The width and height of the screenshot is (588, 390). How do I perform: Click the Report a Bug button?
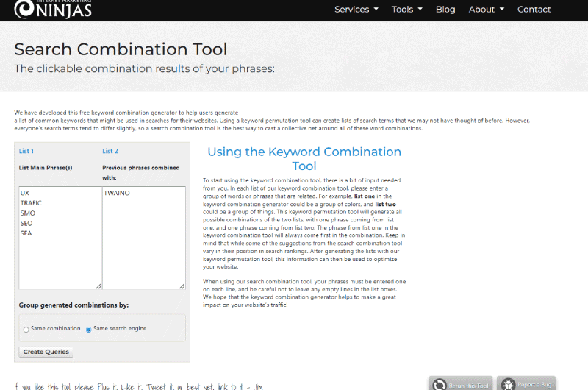coord(526,383)
